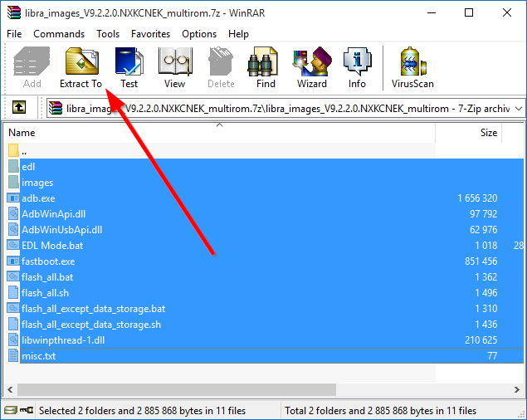Click the WinRAR title bar books icon
Screen dimensions: 527x420
tap(14, 12)
